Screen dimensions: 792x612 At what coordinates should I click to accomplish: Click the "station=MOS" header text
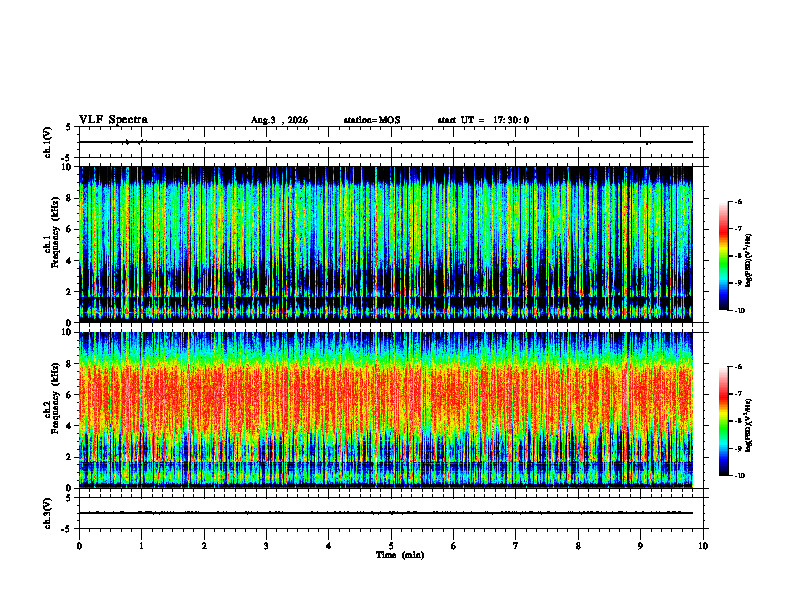[x=372, y=120]
